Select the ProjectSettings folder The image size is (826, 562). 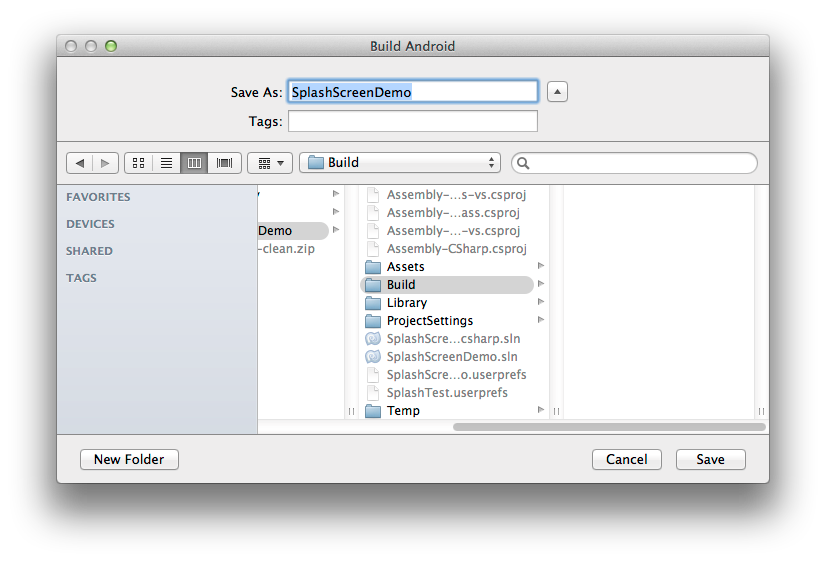[430, 321]
